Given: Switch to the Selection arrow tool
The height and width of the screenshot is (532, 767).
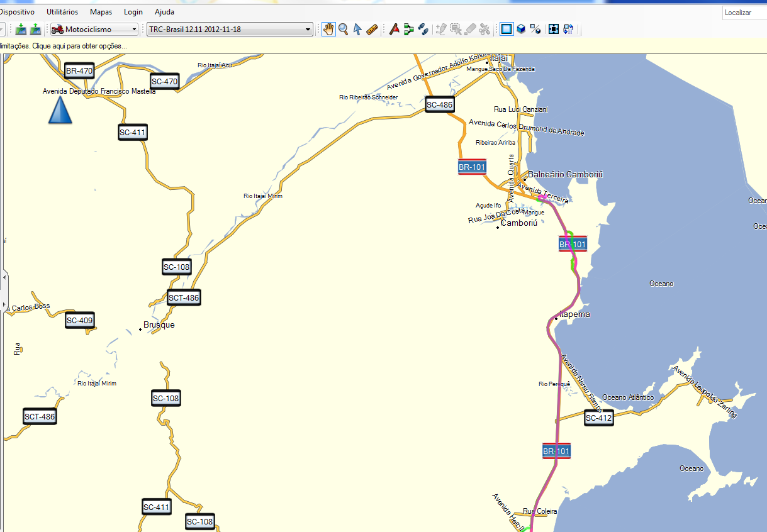Looking at the screenshot, I should (358, 29).
